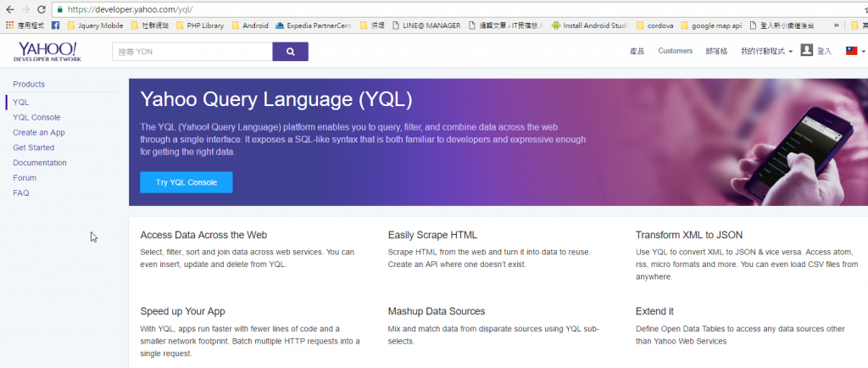868x368 pixels.
Task: Click the browser back arrow
Action: pos(10,9)
